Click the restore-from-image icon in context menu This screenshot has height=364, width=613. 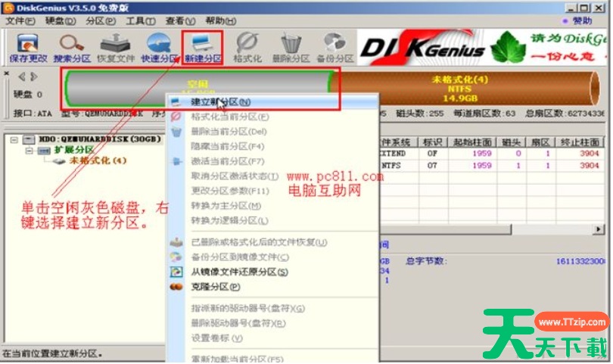(176, 272)
